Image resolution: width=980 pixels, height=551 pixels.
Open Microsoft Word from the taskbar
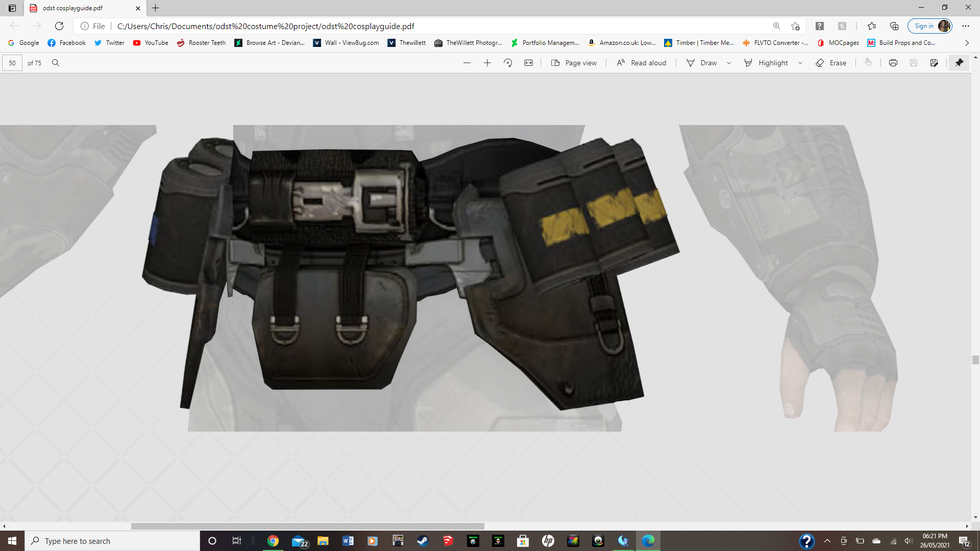(348, 541)
